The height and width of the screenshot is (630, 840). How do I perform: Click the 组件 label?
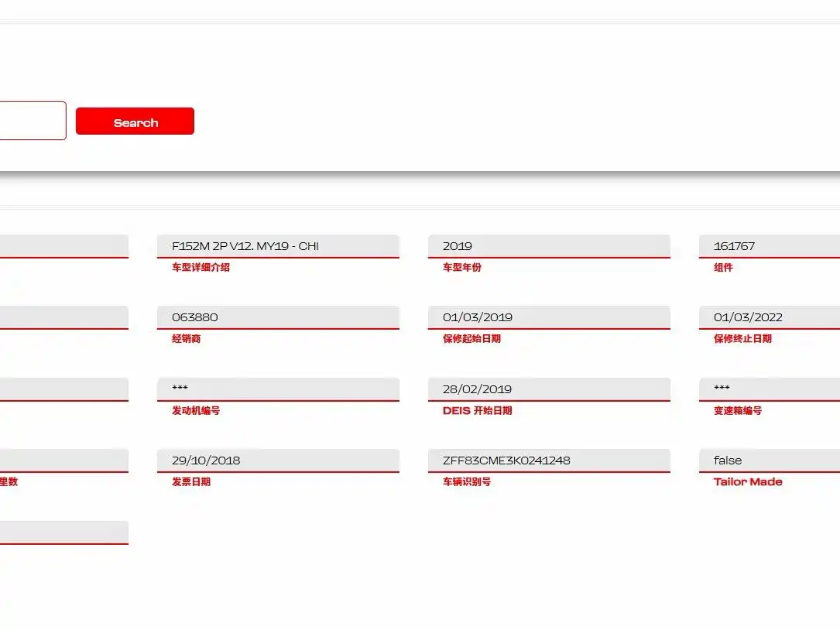(723, 267)
